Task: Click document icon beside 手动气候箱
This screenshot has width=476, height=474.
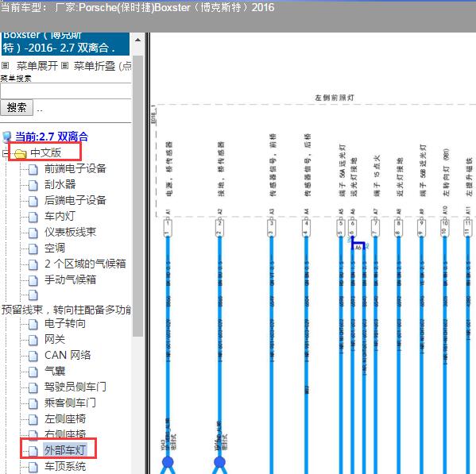Action: tap(33, 280)
